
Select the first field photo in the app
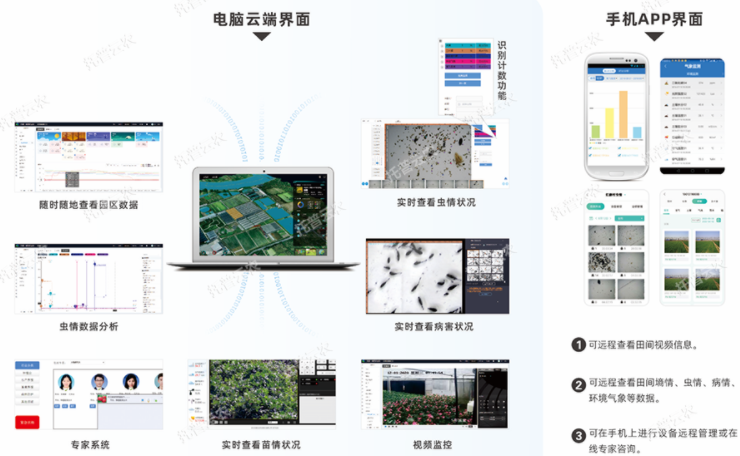coord(676,242)
